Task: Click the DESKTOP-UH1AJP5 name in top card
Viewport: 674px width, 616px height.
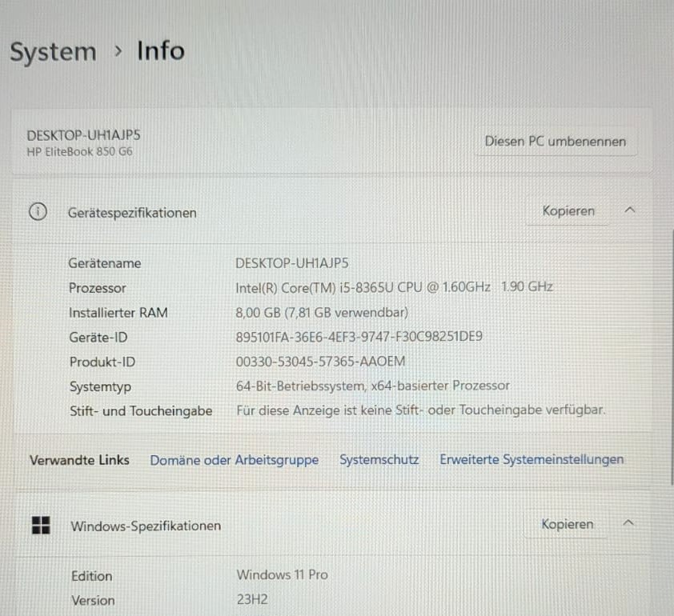Action: (x=83, y=135)
